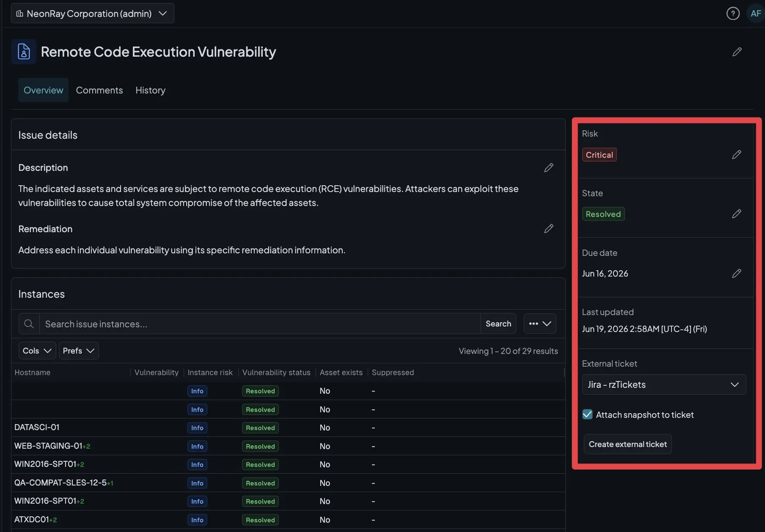Expand the Cols dropdown

pos(37,351)
